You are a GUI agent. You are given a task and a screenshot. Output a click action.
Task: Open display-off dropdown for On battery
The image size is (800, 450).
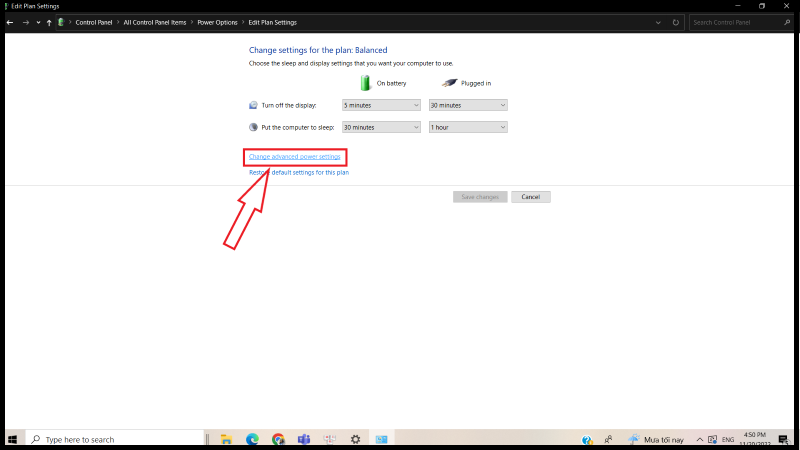point(381,105)
